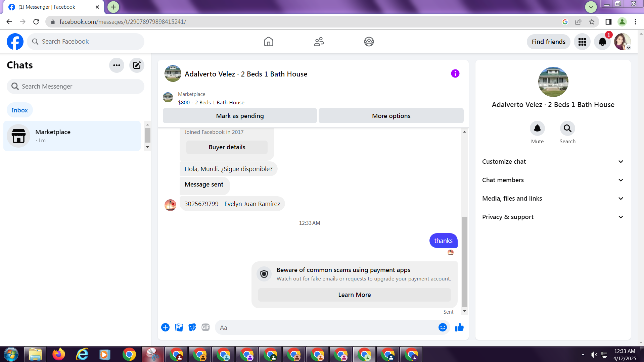Open Chats options ellipsis menu
The height and width of the screenshot is (362, 644).
pyautogui.click(x=117, y=65)
